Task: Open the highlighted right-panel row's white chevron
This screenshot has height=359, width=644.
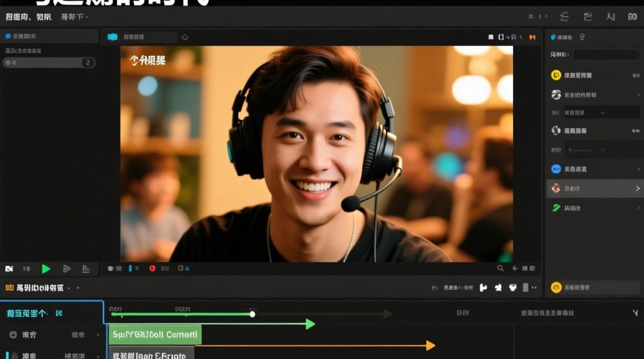Action: click(638, 189)
